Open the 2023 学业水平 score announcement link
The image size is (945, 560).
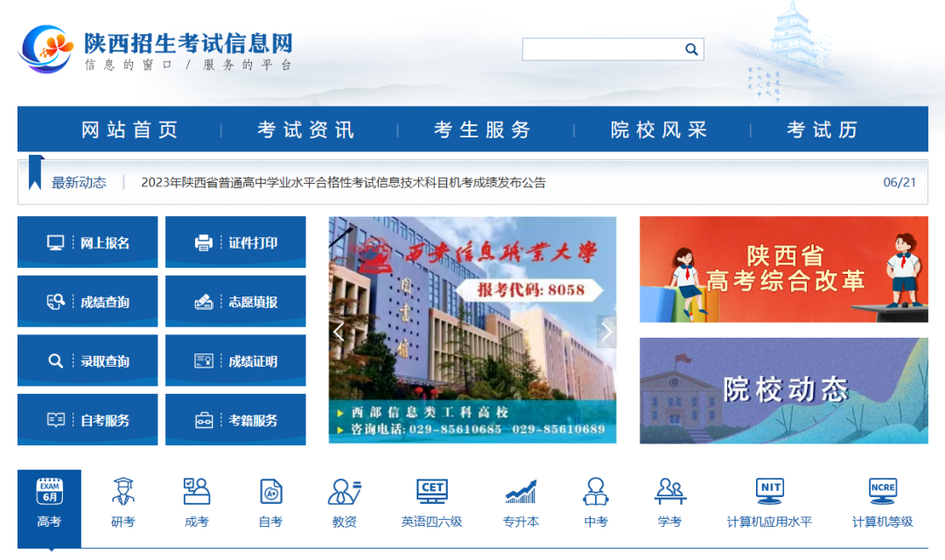[x=343, y=183]
